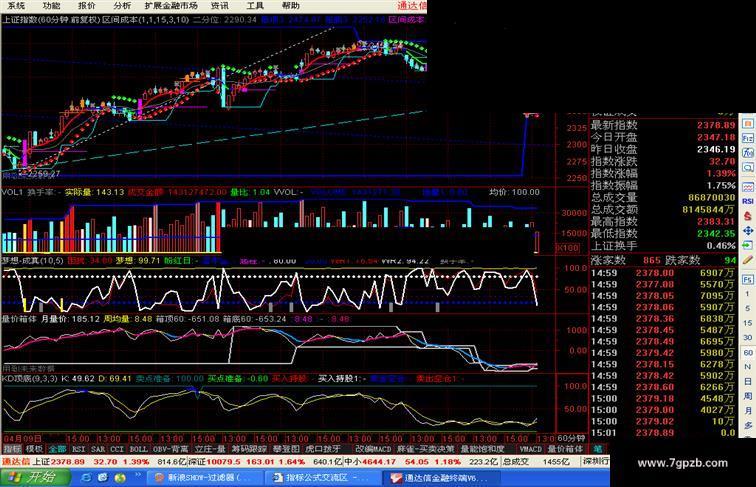Click the 60分钟 period label on time axis
756x487 pixels.
[x=571, y=438]
